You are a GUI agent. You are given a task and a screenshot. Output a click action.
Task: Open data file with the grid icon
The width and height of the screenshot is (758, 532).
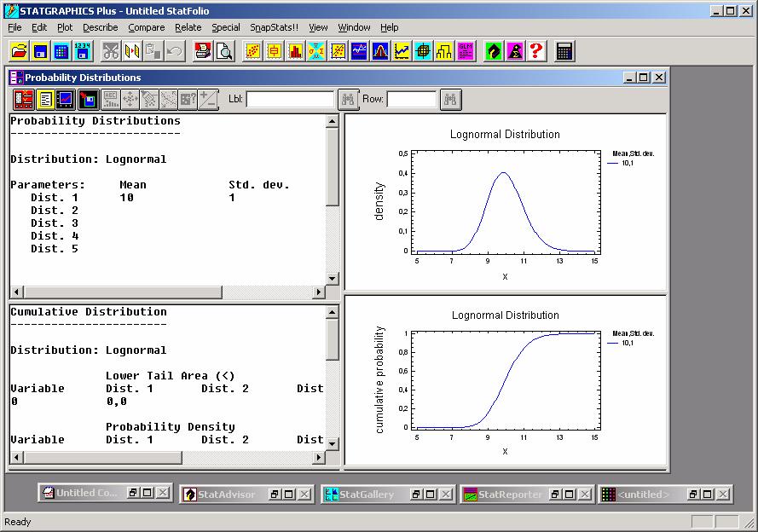[x=61, y=51]
